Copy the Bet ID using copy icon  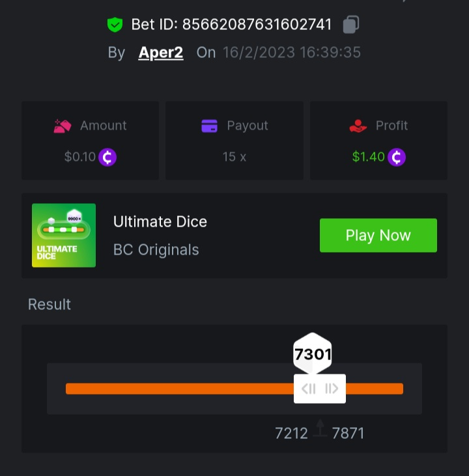350,25
